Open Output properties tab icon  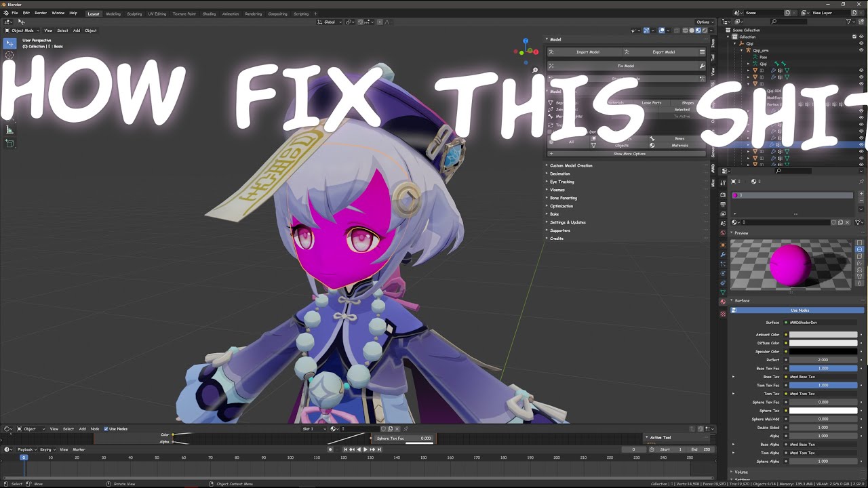(723, 205)
